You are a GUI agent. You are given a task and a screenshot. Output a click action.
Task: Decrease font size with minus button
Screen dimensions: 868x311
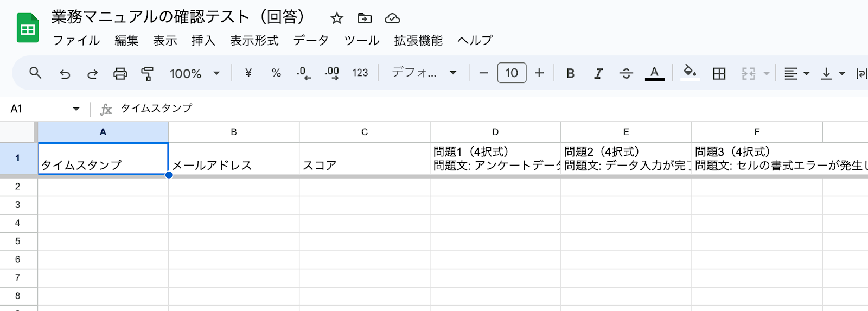[484, 73]
